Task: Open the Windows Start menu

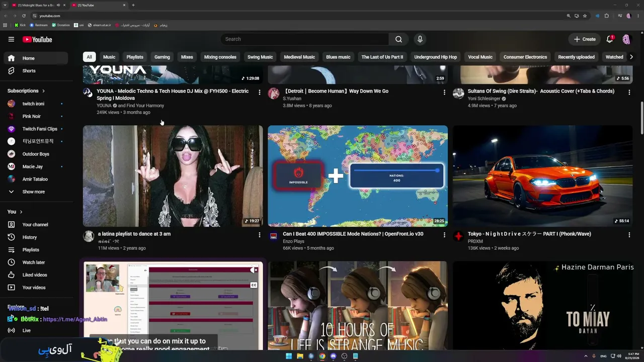Action: [289, 356]
